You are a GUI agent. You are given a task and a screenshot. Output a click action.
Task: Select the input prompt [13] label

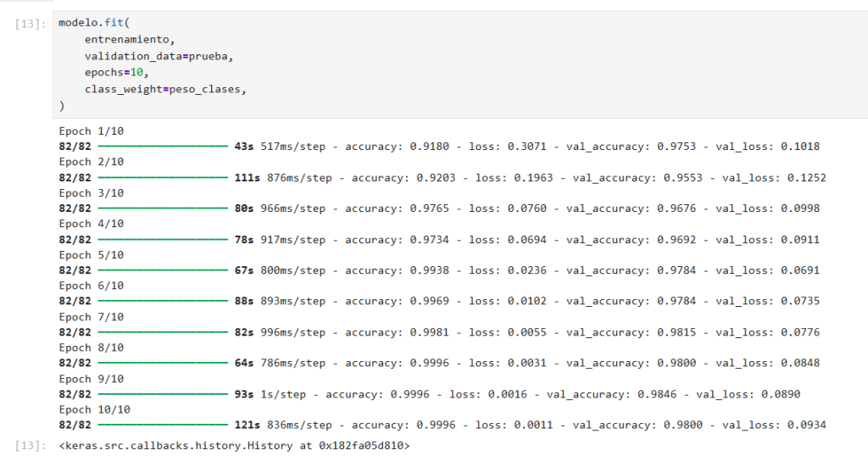[31, 23]
